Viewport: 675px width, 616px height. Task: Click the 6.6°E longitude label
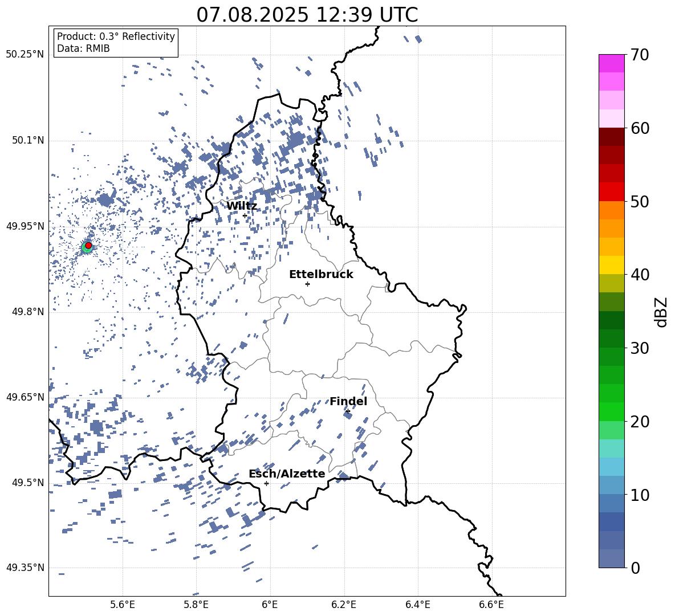491,605
